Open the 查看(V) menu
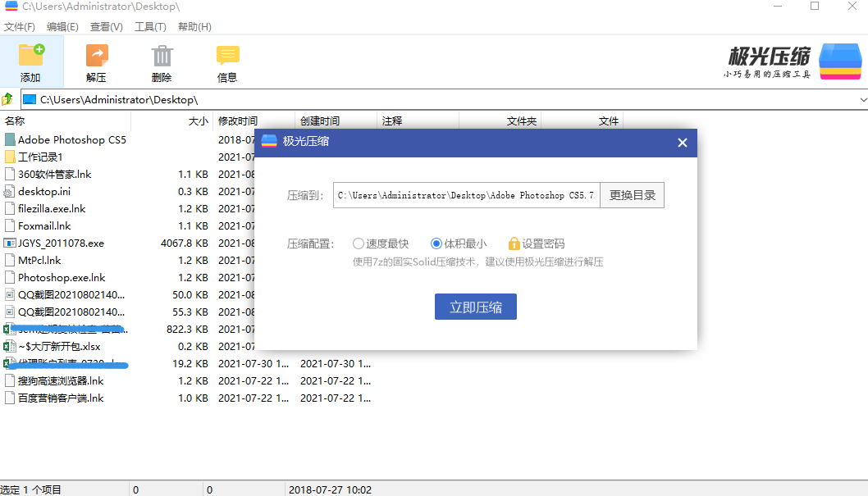 click(107, 26)
